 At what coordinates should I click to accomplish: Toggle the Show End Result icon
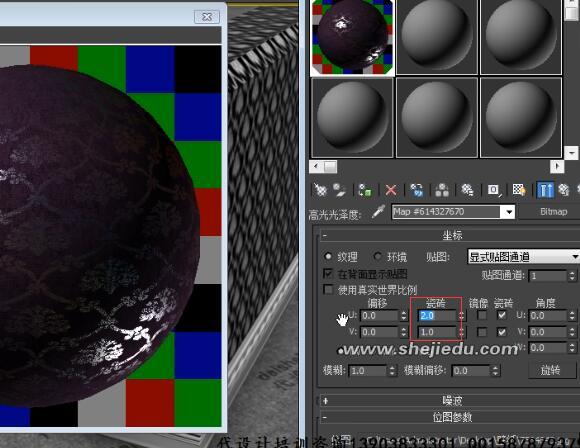545,190
